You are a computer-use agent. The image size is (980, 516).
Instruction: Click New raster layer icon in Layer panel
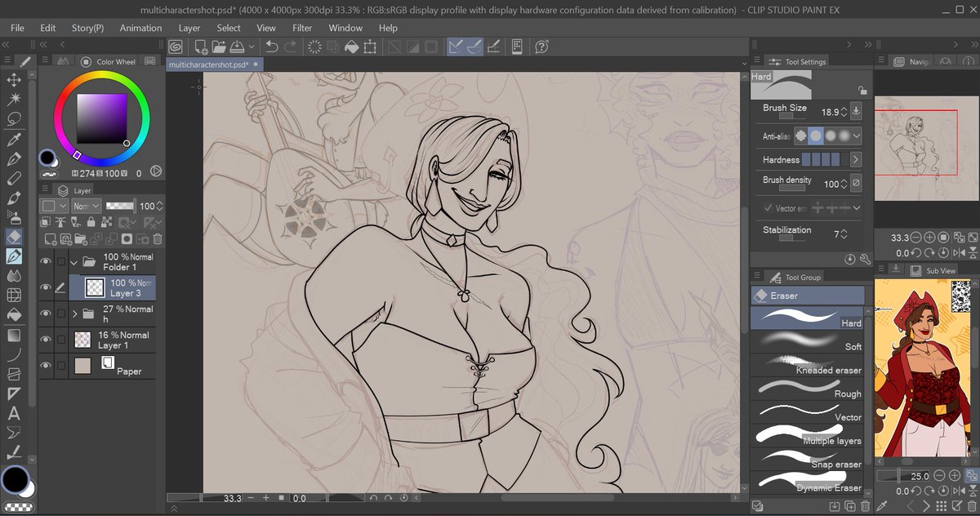pos(50,239)
